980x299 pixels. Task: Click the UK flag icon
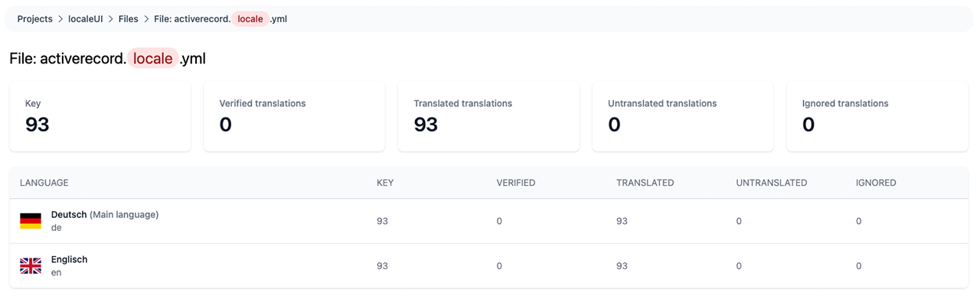[x=31, y=266]
